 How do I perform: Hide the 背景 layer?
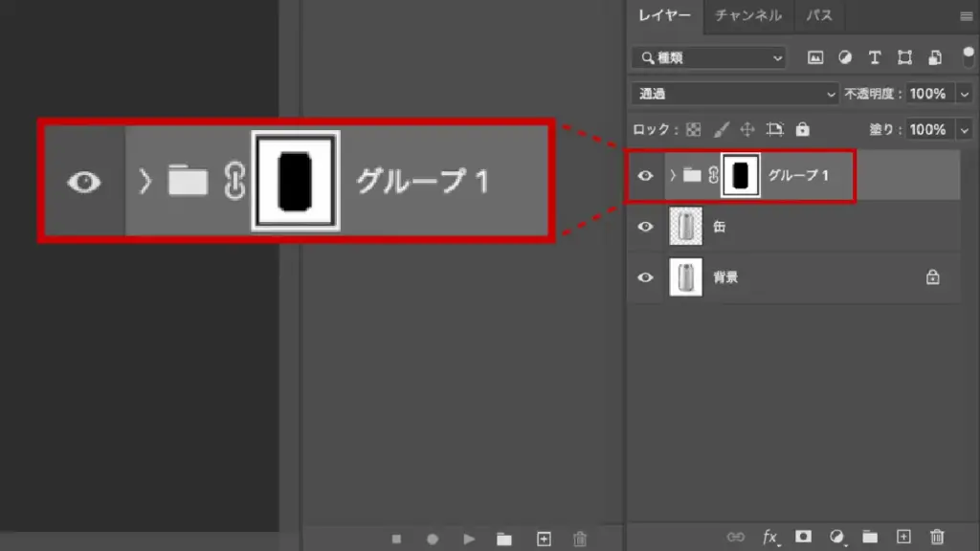point(646,277)
